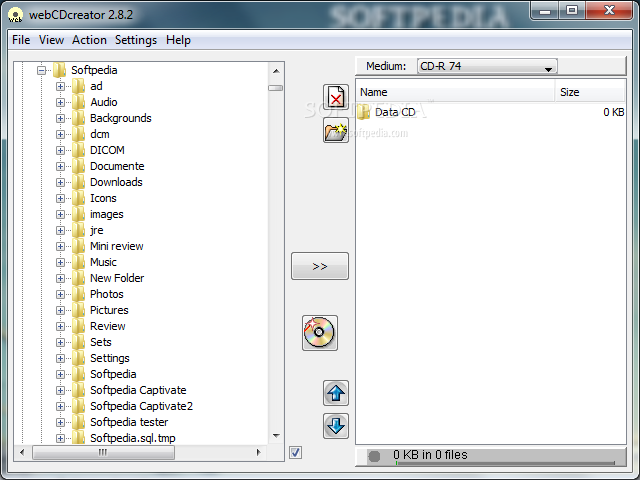The width and height of the screenshot is (640, 480).
Task: Expand the Backgrounds folder
Action: pyautogui.click(x=60, y=118)
